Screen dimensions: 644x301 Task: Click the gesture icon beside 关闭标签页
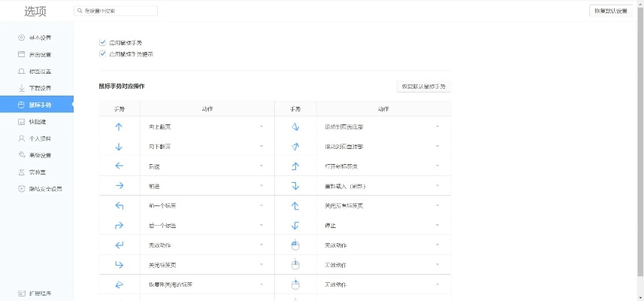119,264
